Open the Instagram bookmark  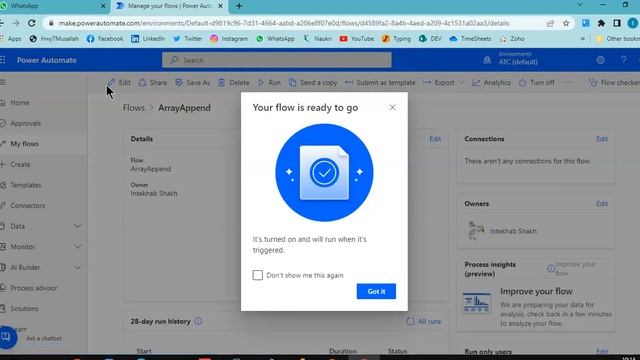coord(229,39)
